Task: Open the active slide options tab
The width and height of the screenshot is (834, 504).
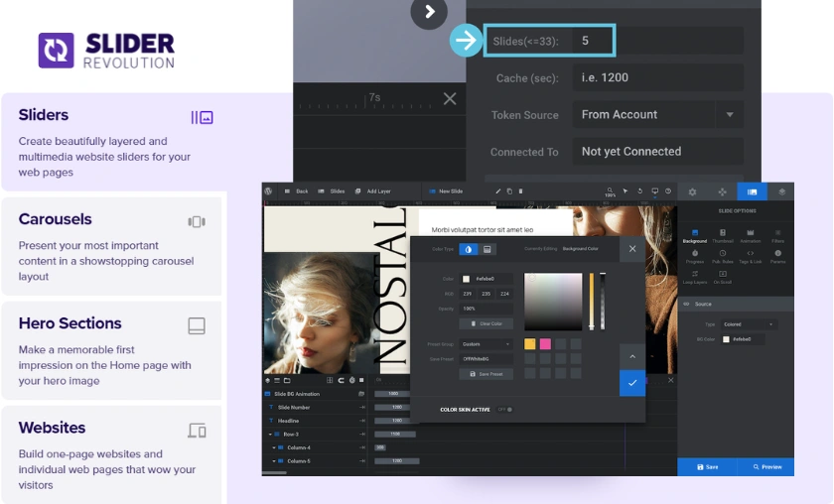Action: coord(753,191)
